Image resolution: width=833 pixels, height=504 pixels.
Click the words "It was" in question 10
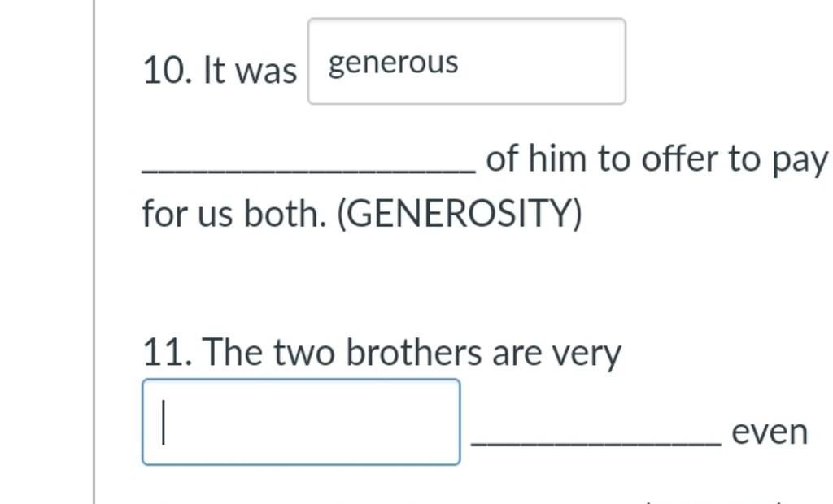tap(250, 70)
